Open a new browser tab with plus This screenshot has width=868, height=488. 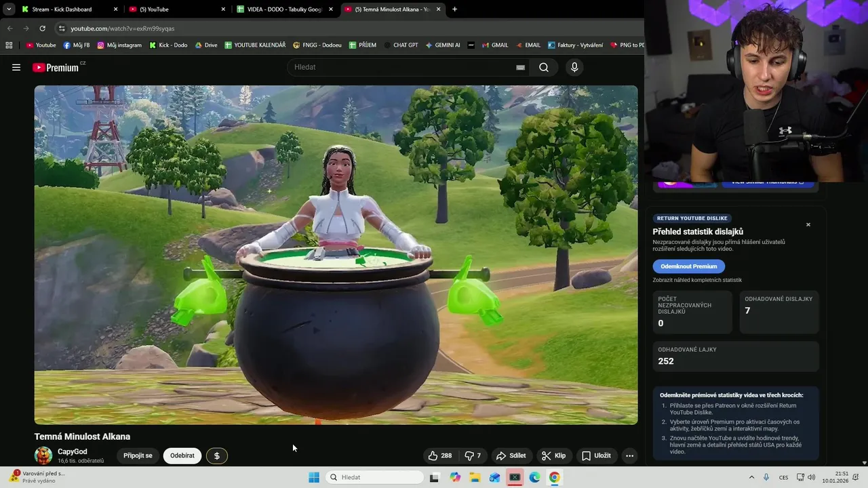tap(454, 9)
